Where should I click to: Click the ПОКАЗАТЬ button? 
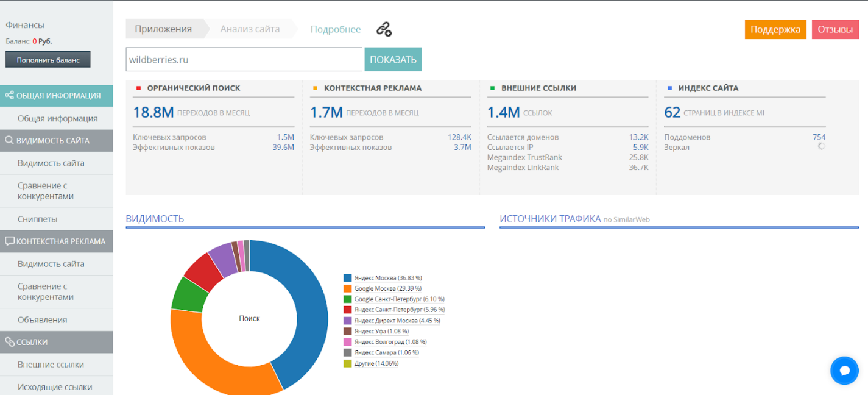[x=393, y=59]
